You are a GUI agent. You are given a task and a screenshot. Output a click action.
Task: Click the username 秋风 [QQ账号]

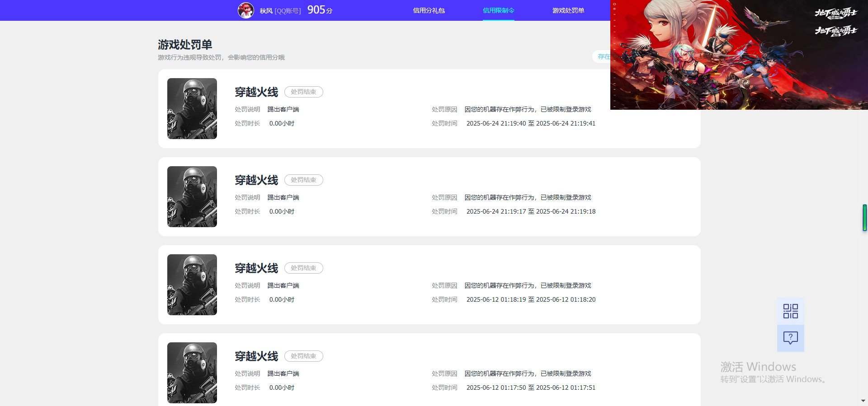pyautogui.click(x=280, y=11)
